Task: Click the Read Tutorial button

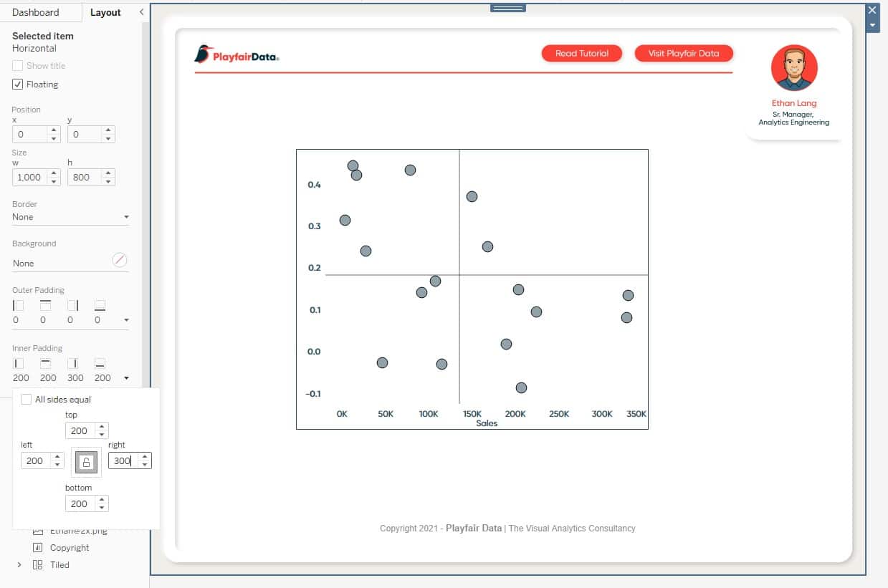Action: point(581,54)
